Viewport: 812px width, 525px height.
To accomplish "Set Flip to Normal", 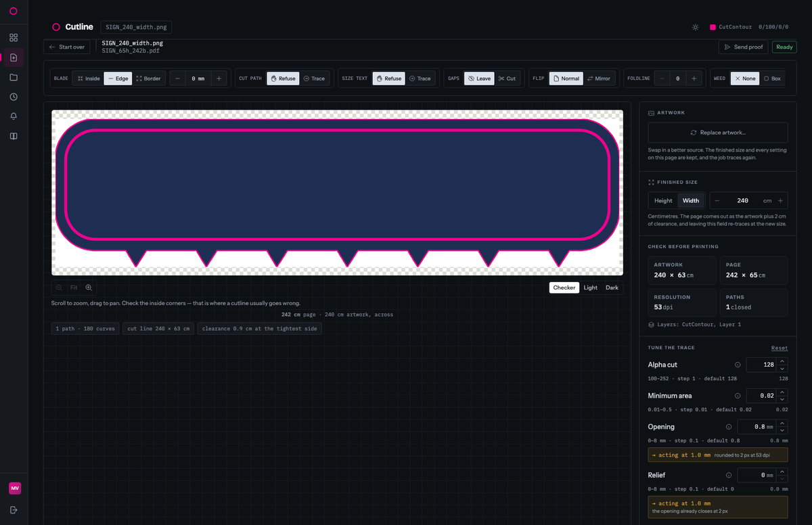I will click(x=566, y=78).
